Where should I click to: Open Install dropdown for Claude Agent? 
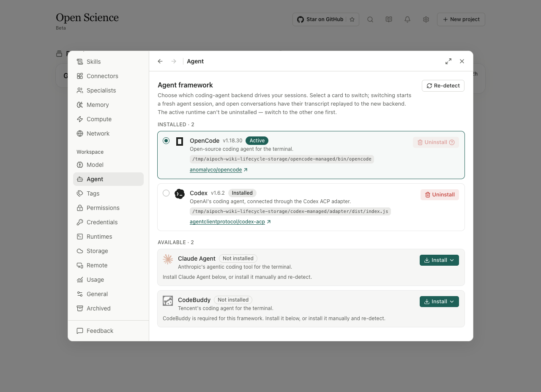[439, 260]
